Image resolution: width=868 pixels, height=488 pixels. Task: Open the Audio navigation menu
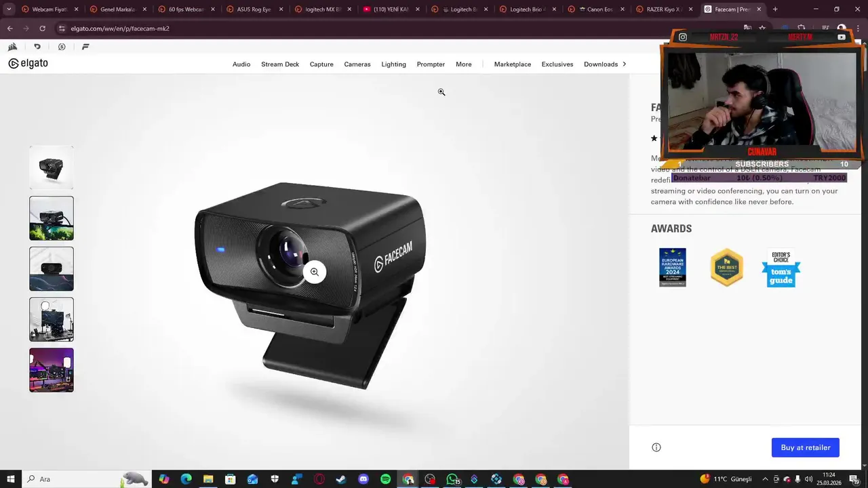241,64
